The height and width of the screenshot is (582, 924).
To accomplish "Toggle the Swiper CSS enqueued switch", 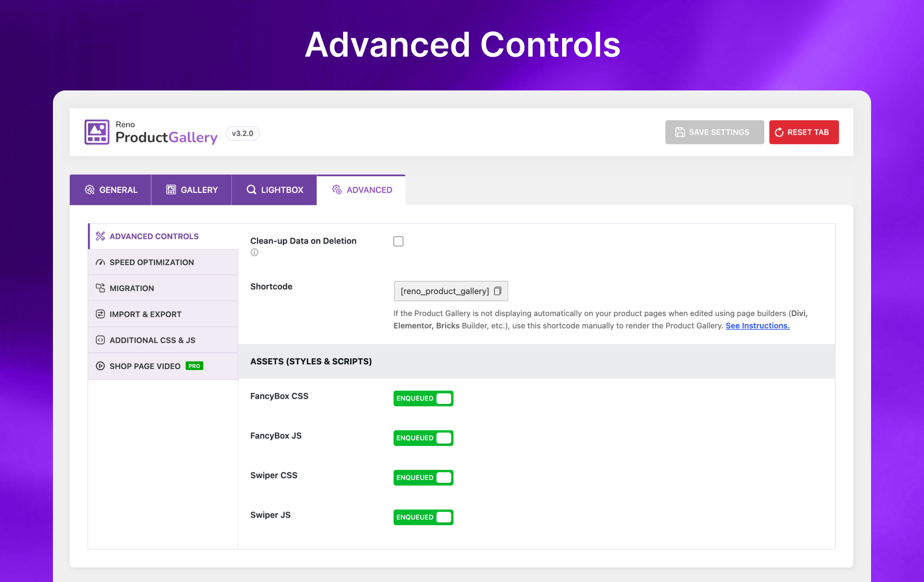I will [423, 478].
